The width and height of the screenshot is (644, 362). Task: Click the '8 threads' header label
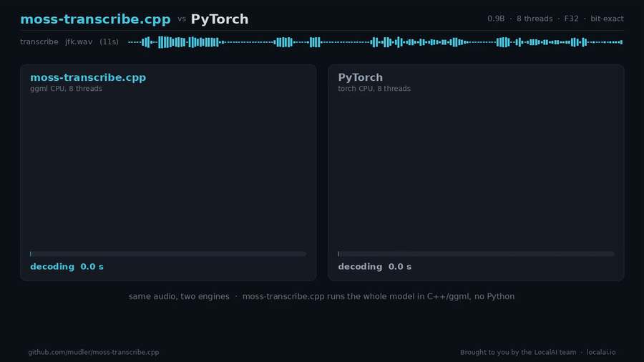tap(535, 19)
